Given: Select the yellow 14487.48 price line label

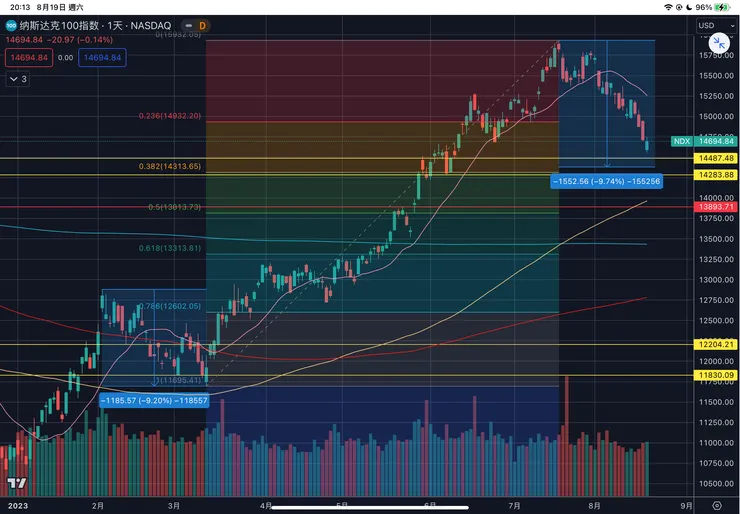Looking at the screenshot, I should click(x=715, y=158).
